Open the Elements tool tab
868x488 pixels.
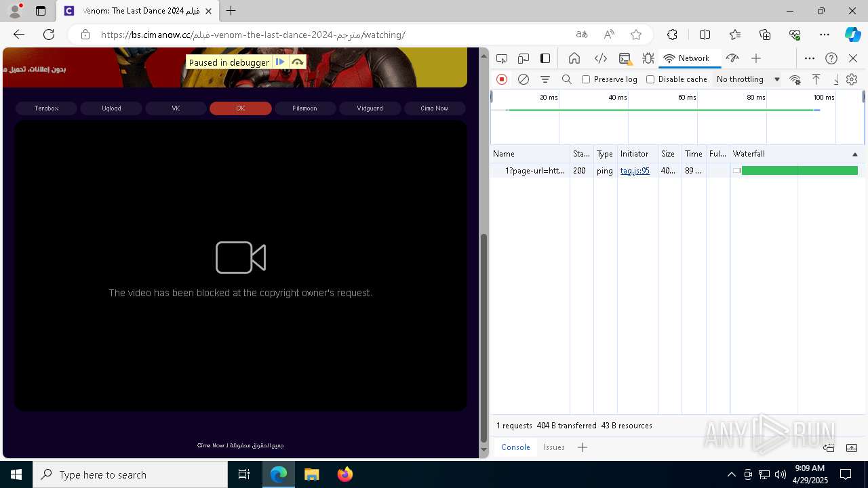pos(600,58)
